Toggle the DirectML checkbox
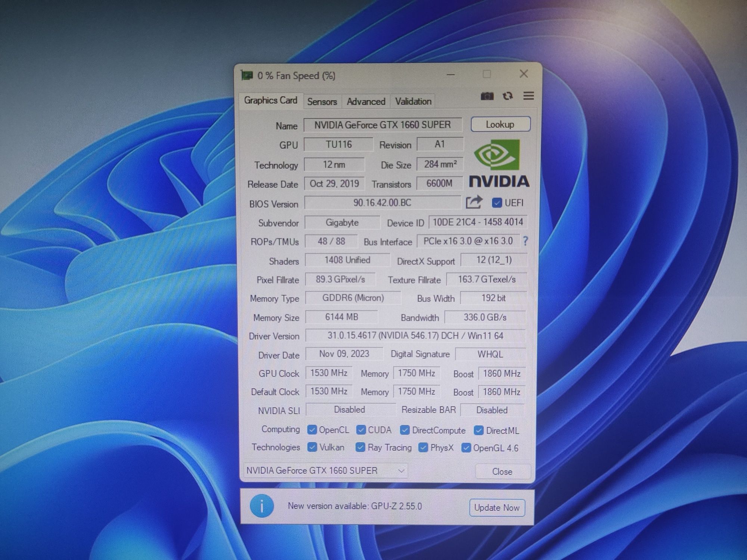Viewport: 747px width, 560px height. (478, 430)
